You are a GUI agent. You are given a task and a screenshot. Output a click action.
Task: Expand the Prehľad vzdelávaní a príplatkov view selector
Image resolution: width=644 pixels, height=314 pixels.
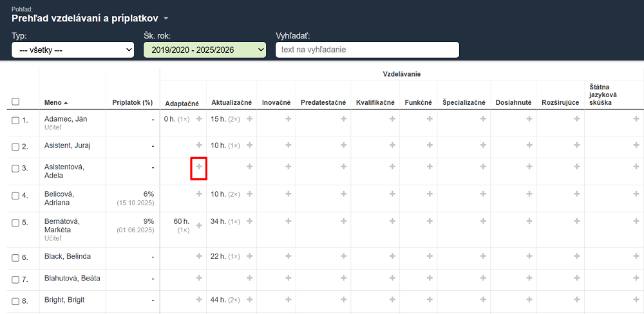coord(166,18)
